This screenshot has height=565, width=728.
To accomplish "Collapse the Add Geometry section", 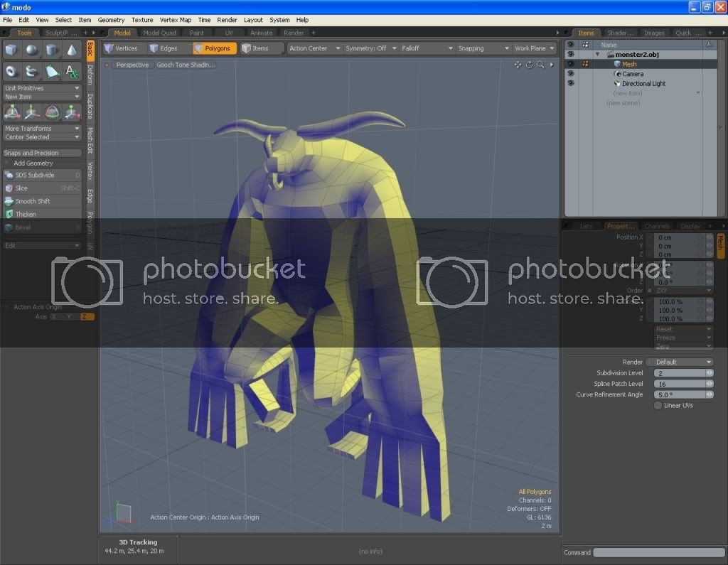I will pos(6,163).
